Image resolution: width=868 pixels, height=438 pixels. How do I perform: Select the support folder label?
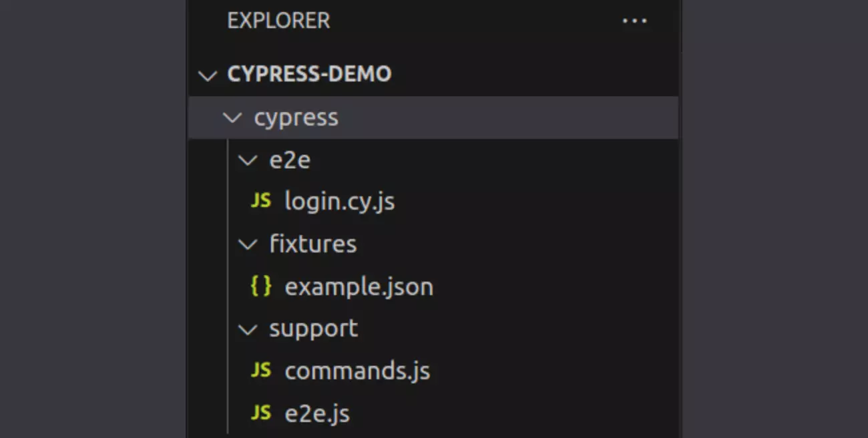click(x=313, y=329)
